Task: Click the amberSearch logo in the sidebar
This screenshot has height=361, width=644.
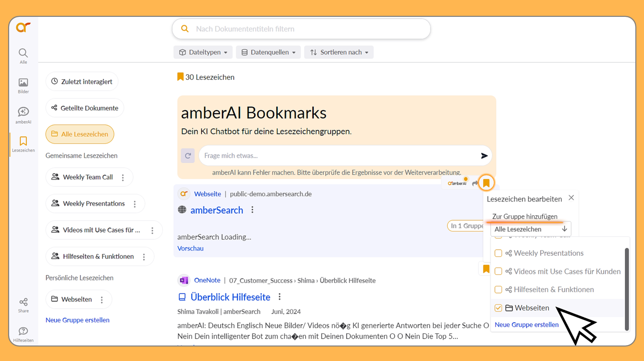Action: [23, 27]
